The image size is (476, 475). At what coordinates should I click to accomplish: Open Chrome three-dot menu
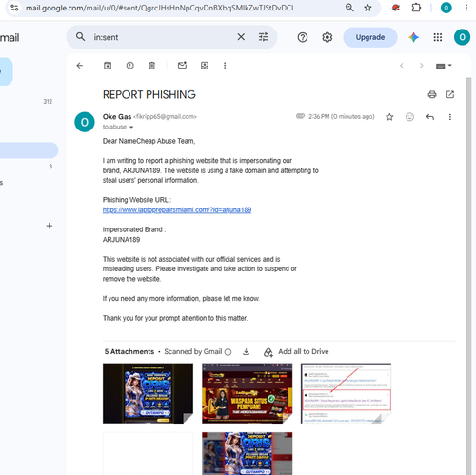click(466, 8)
